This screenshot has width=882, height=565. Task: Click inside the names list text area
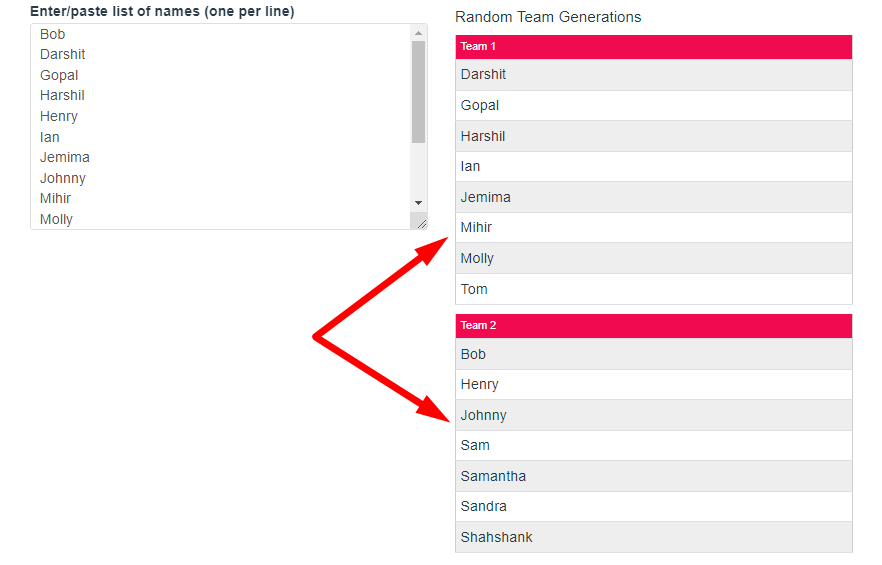pyautogui.click(x=220, y=127)
